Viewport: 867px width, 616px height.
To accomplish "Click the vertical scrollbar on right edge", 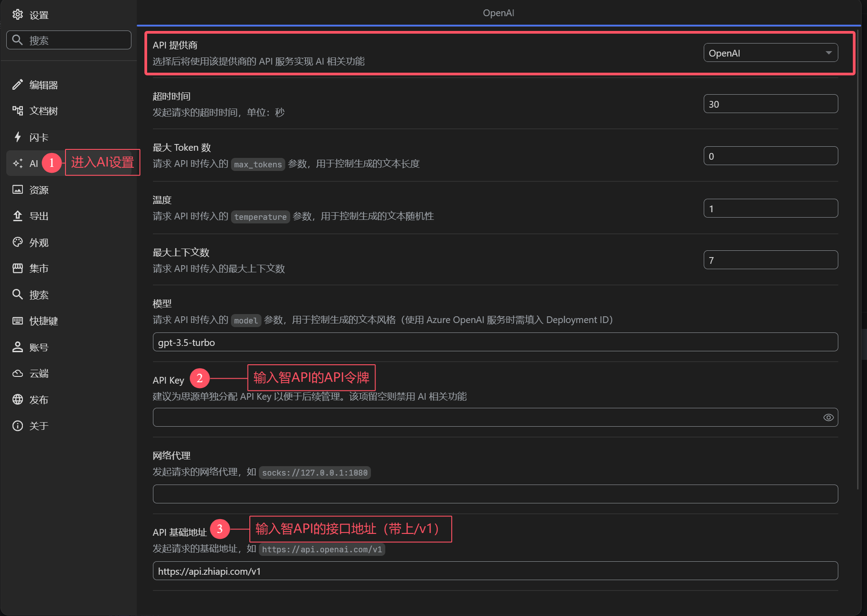I will point(858,260).
